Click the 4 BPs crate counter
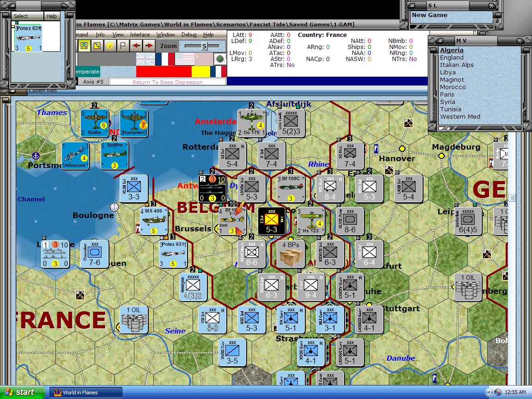Image resolution: width=532 pixels, height=399 pixels. (x=291, y=254)
